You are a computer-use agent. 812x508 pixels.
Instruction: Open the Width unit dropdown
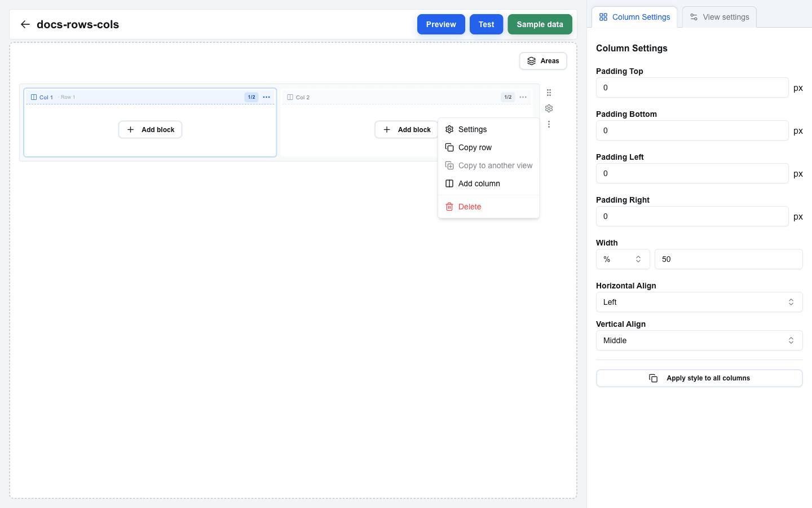pyautogui.click(x=623, y=259)
